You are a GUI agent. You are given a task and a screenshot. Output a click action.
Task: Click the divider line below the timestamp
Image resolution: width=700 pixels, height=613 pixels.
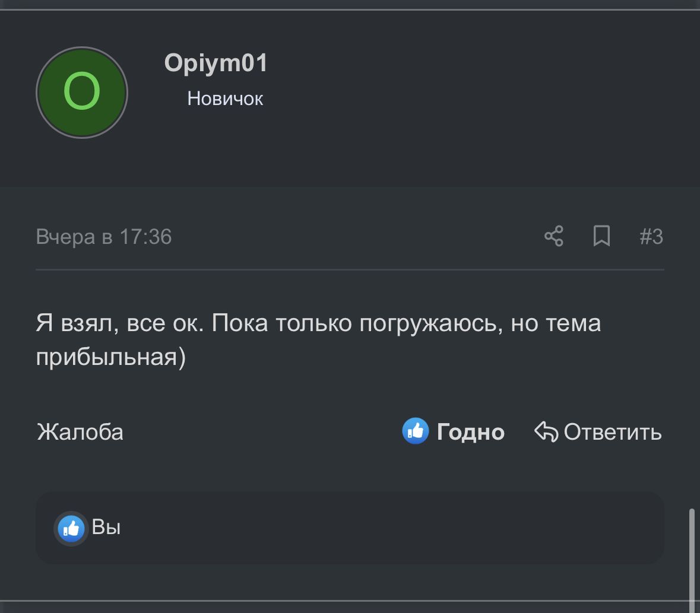click(x=350, y=270)
